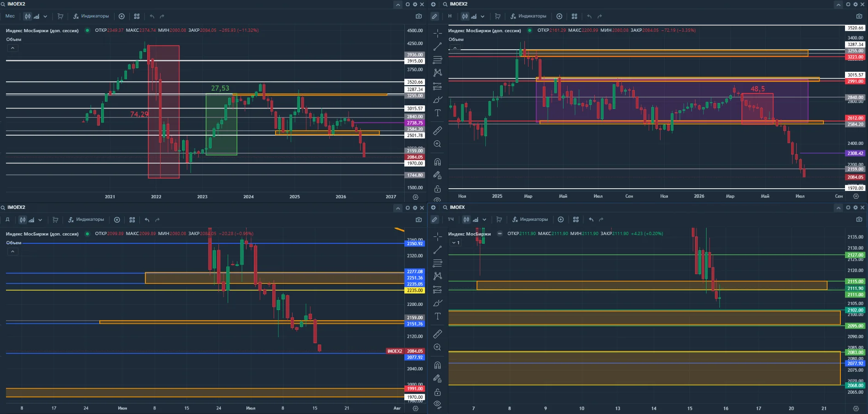Open Мес timeframe selector in monthly chart
Image resolution: width=868 pixels, height=414 pixels.
pos(10,16)
